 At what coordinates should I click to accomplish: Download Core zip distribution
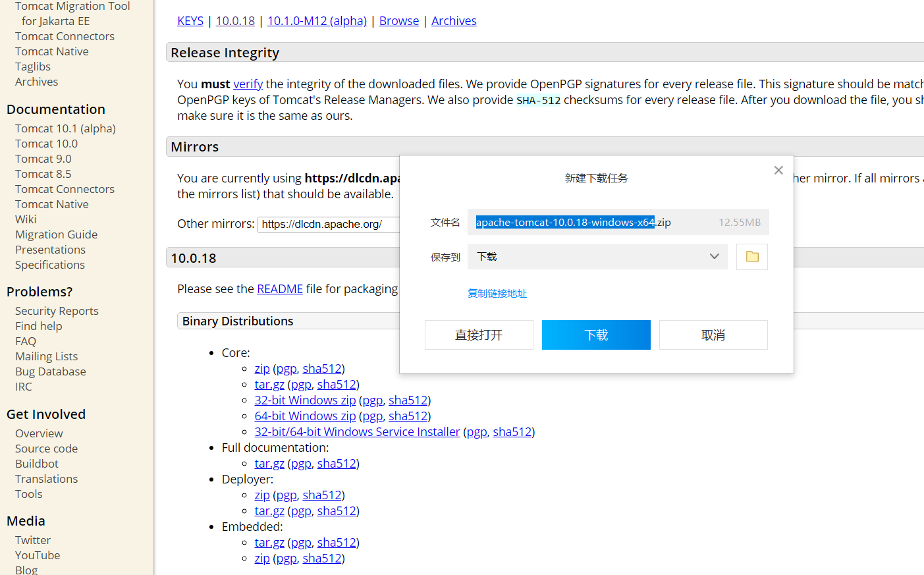pyautogui.click(x=262, y=368)
